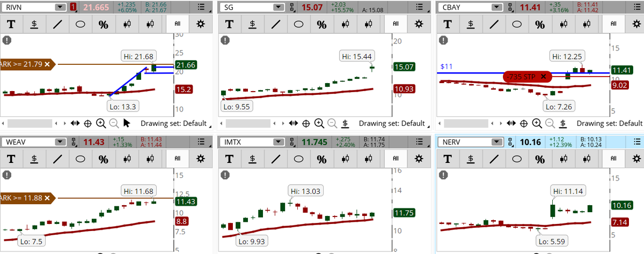This screenshot has height=254, width=644.
Task: Open the NERV chart hamburger menu
Action: pyautogui.click(x=636, y=143)
